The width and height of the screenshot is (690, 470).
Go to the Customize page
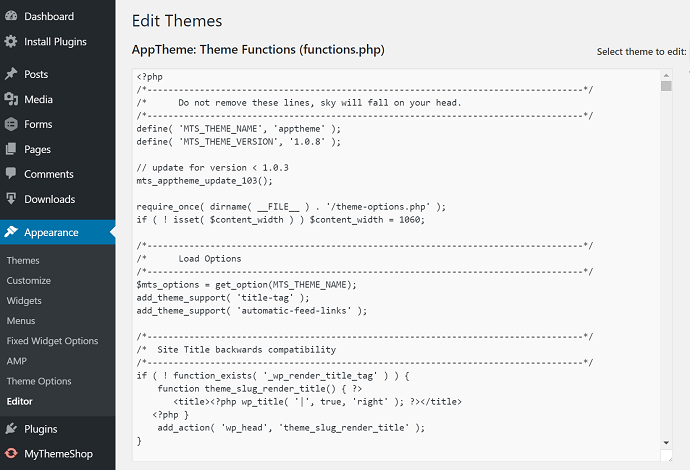click(29, 280)
